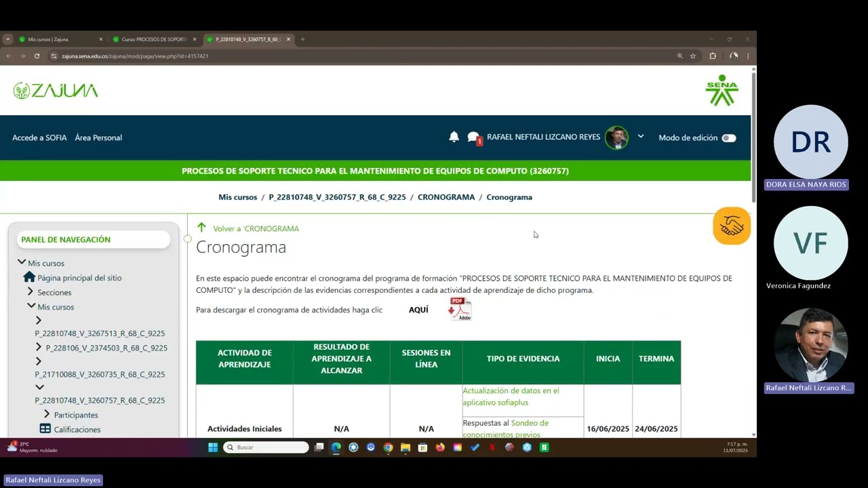The width and height of the screenshot is (868, 488).
Task: Open CRONOGRAMA breadcrumb link
Action: (x=446, y=197)
